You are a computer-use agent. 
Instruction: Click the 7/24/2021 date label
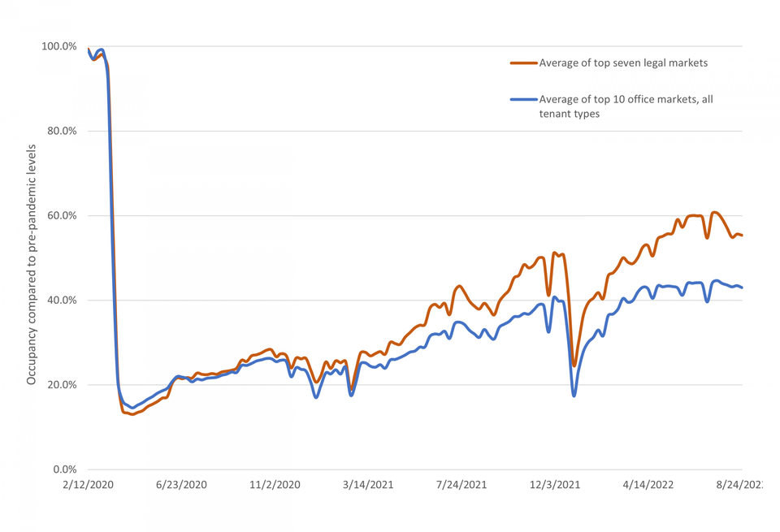click(461, 485)
